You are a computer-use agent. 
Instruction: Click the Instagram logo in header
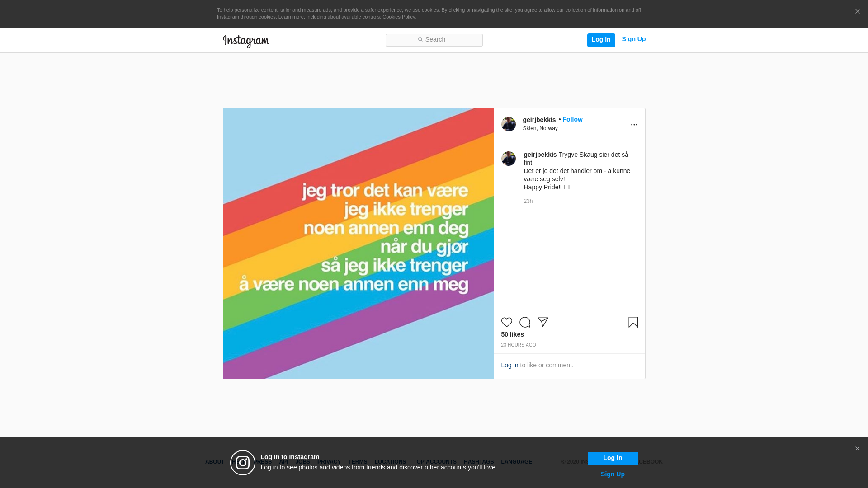click(x=246, y=41)
